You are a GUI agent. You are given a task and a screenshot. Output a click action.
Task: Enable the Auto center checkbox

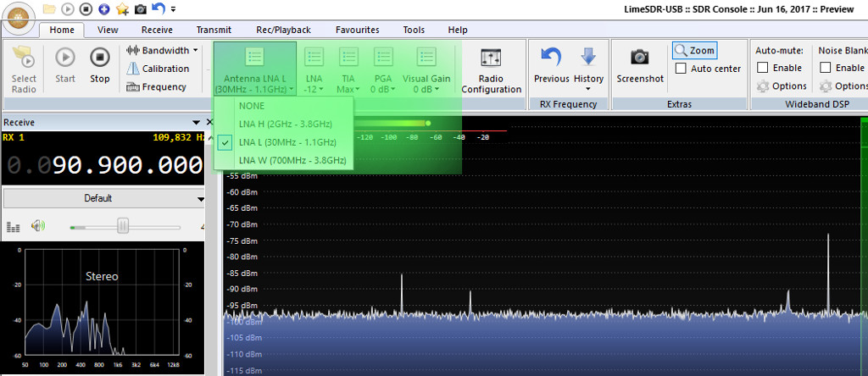tap(682, 69)
